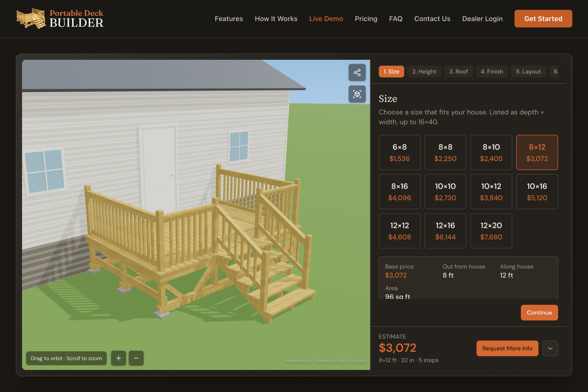The width and height of the screenshot is (588, 392).
Task: Choose the 8×10 deck size $2,405
Action: pos(491,152)
